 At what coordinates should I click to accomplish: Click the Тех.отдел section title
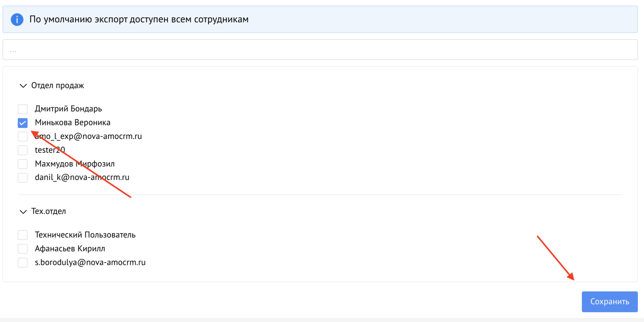[x=48, y=211]
